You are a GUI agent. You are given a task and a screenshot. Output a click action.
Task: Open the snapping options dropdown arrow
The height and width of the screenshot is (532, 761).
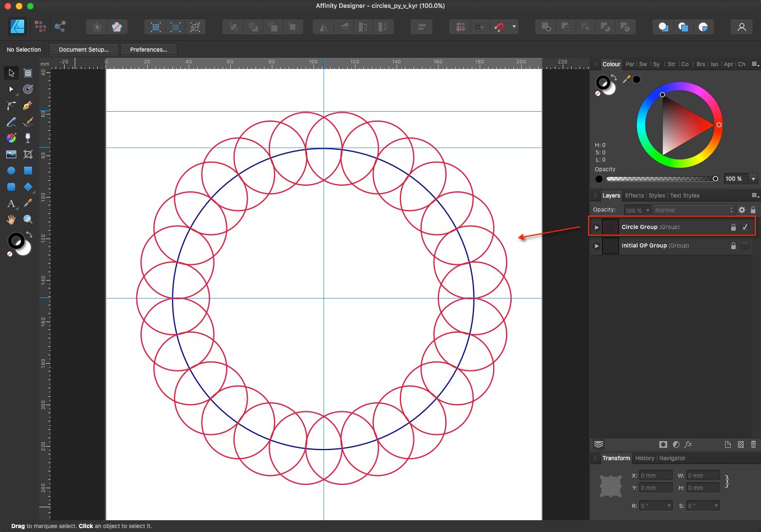pos(514,27)
